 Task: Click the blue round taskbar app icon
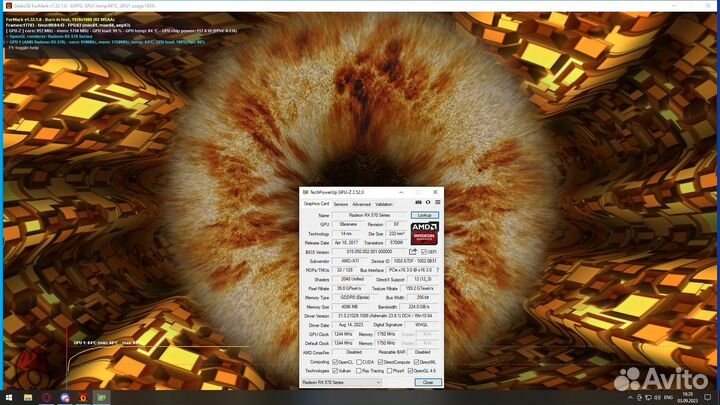point(65,397)
